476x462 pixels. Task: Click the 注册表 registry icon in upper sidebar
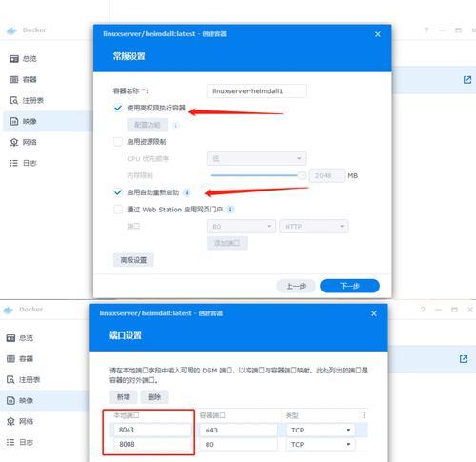tap(14, 100)
